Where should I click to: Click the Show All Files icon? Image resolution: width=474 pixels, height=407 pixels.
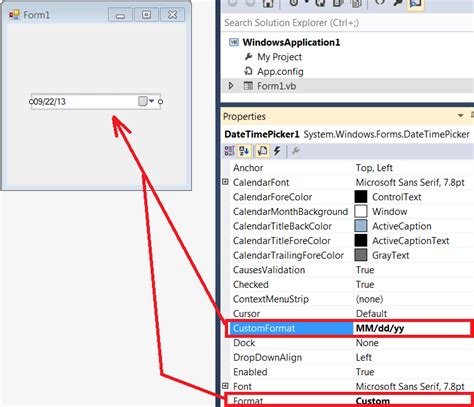click(357, 3)
